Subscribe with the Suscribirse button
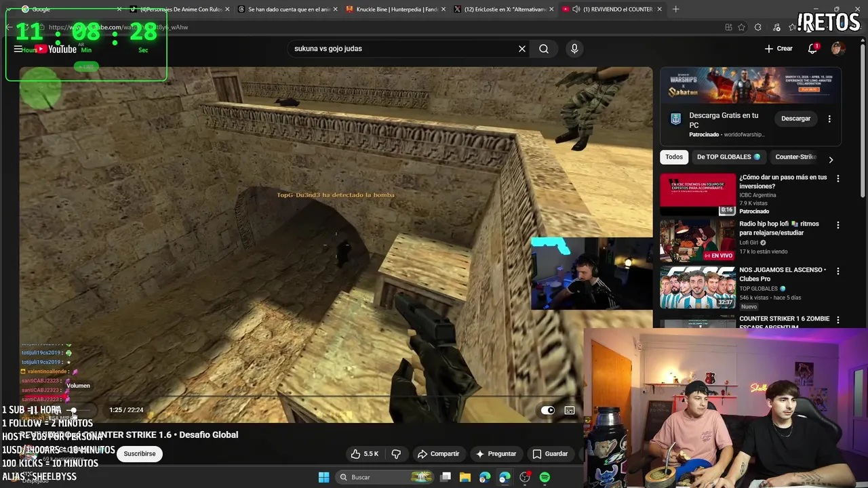This screenshot has width=868, height=488. click(x=140, y=453)
